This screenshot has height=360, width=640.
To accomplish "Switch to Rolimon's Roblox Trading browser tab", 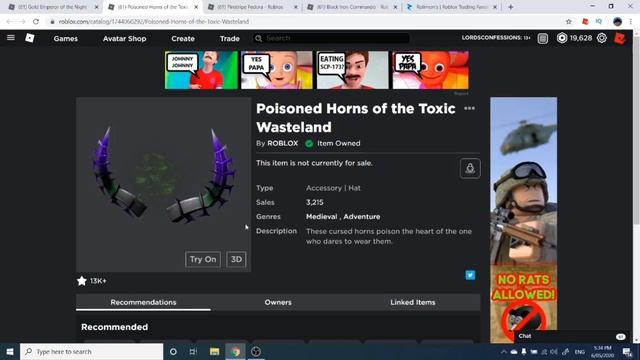I will (451, 7).
